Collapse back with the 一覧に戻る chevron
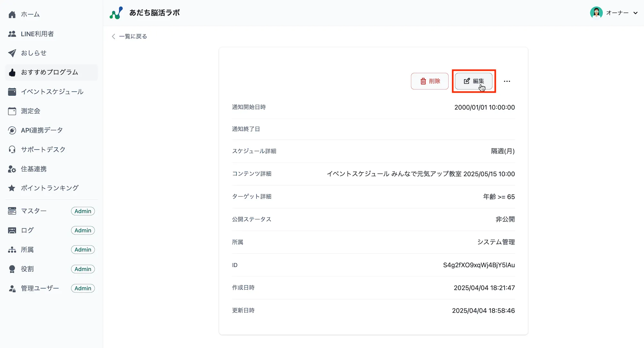The image size is (644, 348). point(113,36)
